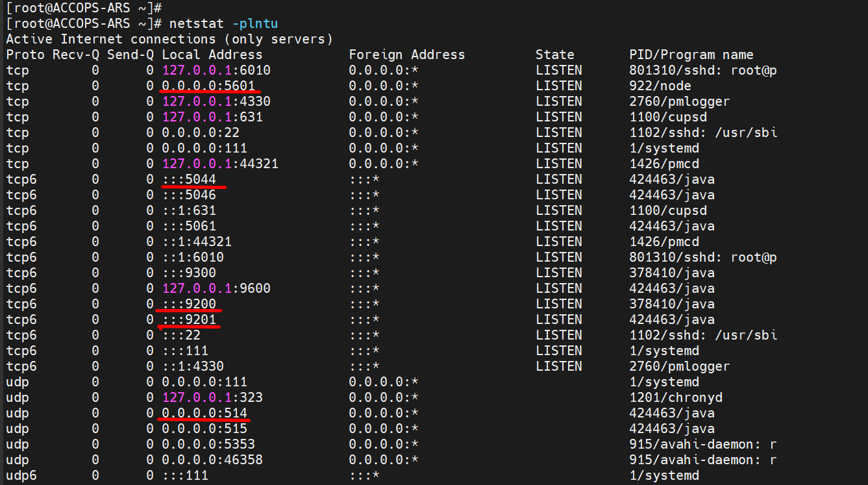Click the PID/Program name column header
Screen dimensions: 868x485
click(691, 55)
